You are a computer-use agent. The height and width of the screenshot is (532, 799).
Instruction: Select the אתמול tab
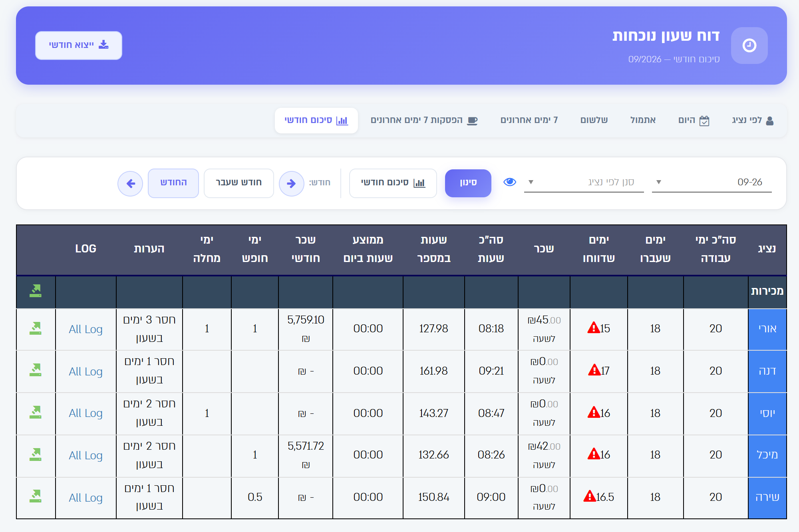pos(643,120)
